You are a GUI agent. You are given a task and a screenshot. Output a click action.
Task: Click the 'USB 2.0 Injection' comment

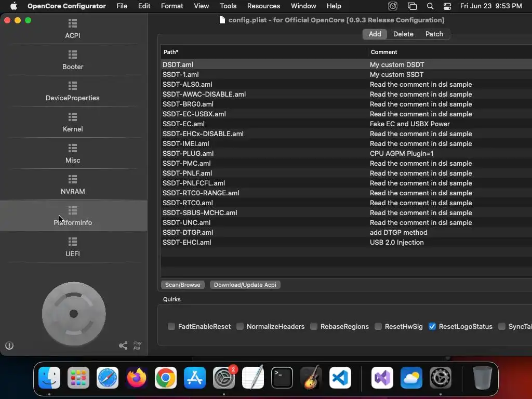(x=396, y=242)
